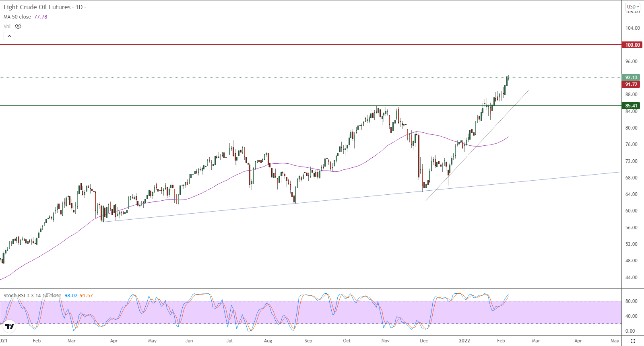Click the Vol indicator label
Viewport: 644px width, 346px height.
click(x=7, y=26)
